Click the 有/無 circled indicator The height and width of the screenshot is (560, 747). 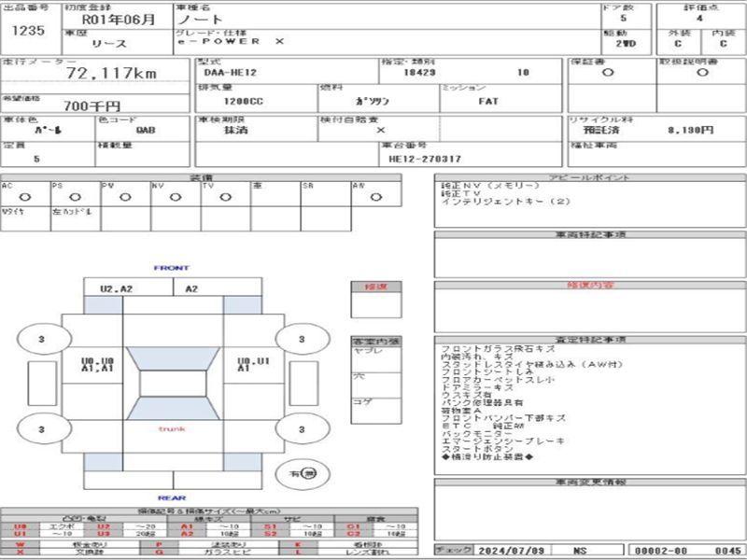303,474
